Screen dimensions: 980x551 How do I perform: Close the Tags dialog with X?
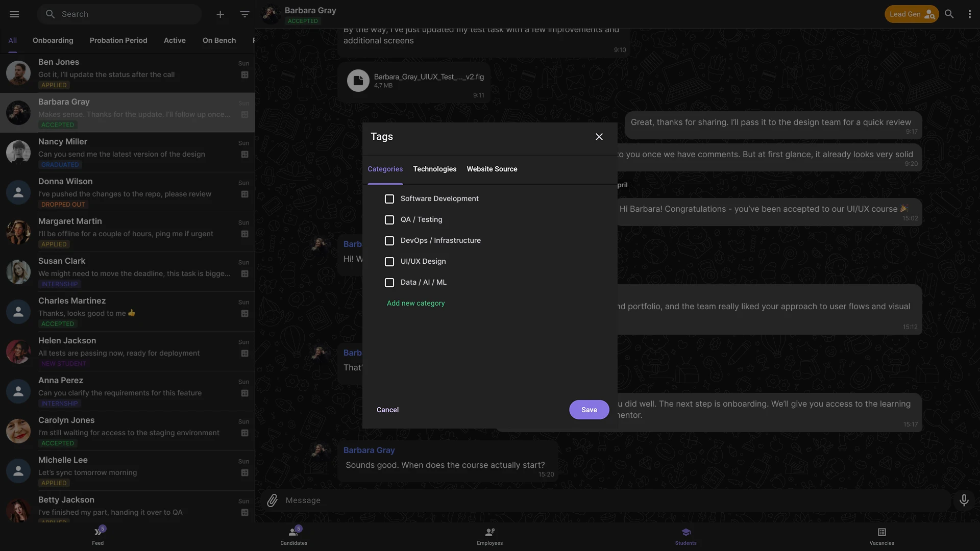point(599,137)
